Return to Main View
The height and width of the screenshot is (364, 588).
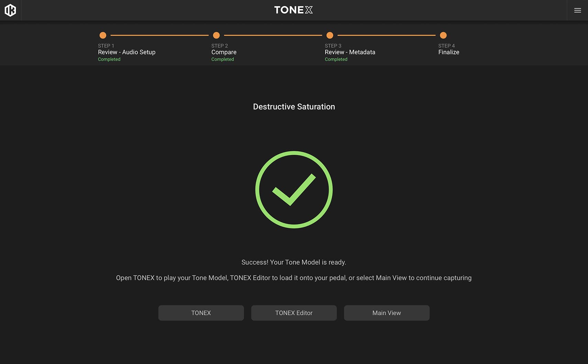point(386,313)
